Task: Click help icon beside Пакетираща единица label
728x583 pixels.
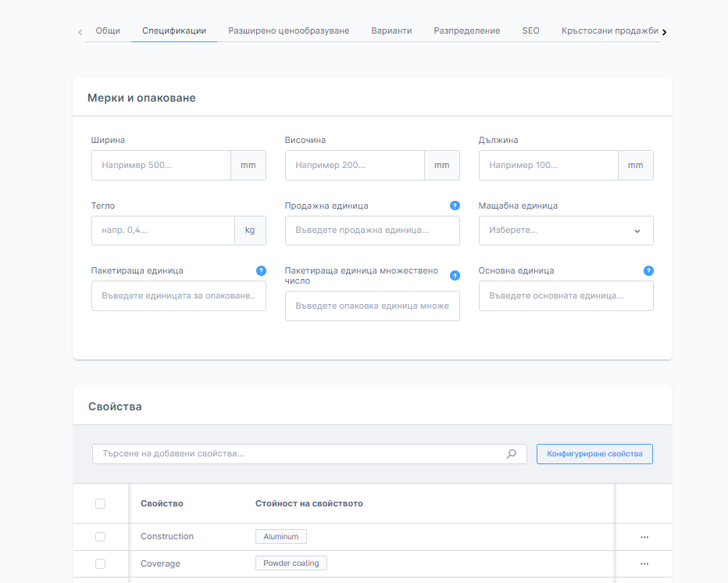Action: (x=262, y=270)
